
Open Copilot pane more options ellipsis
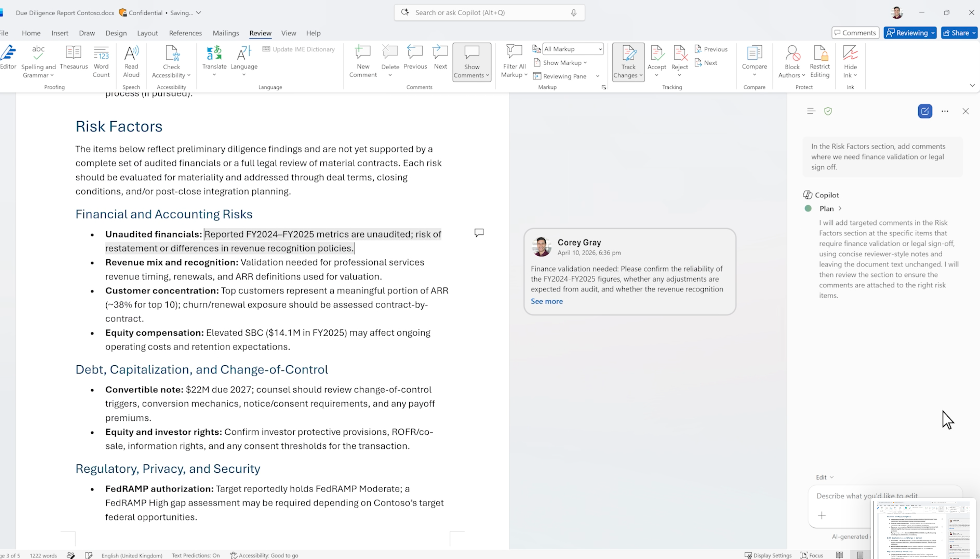[945, 111]
